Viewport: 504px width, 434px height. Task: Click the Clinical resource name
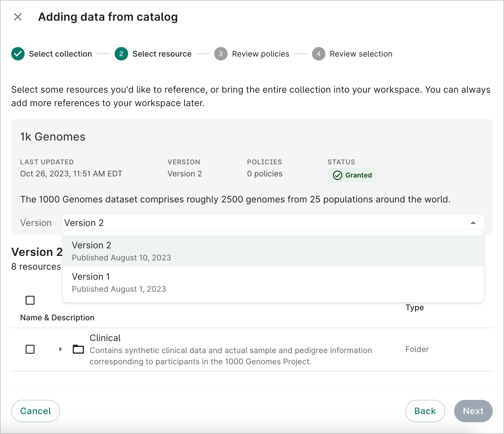coord(105,338)
